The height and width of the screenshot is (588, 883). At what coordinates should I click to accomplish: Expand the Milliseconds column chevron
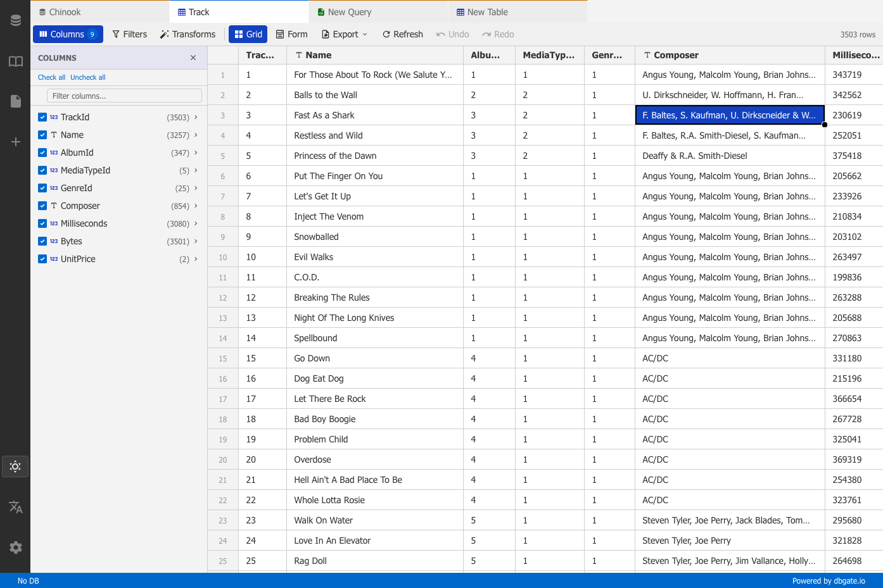click(x=196, y=223)
